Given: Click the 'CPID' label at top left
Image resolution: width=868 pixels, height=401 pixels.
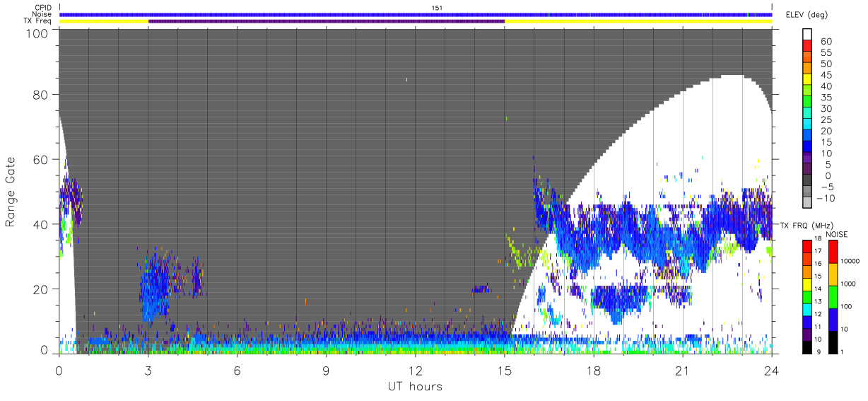Looking at the screenshot, I should coord(42,7).
